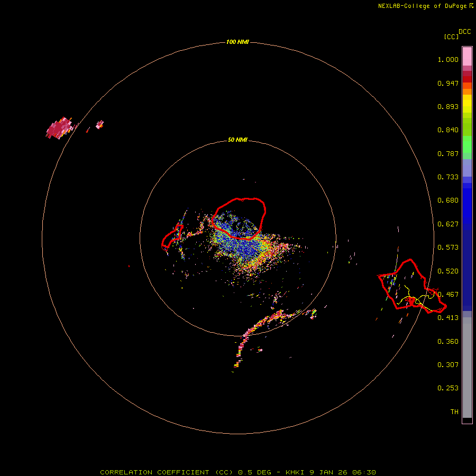
Task: Click the 0.360 legend value
Action: click(448, 342)
